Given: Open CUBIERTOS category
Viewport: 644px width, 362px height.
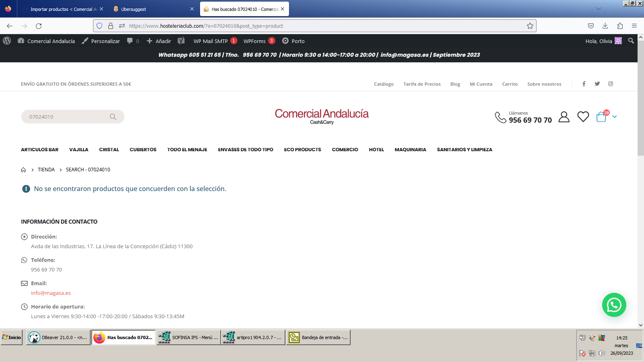Looking at the screenshot, I should pos(143,150).
